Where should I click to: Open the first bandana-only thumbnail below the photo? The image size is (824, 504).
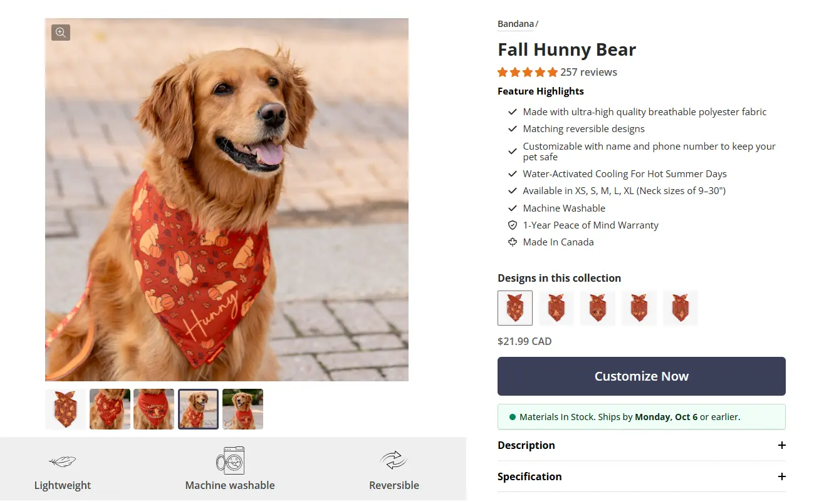pyautogui.click(x=65, y=409)
